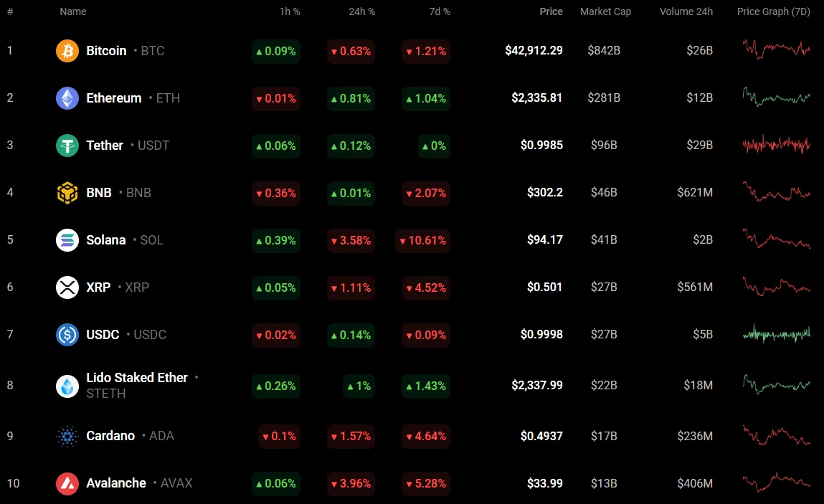This screenshot has height=504, width=824.
Task: View the USDC 7-day price graph
Action: [x=777, y=333]
